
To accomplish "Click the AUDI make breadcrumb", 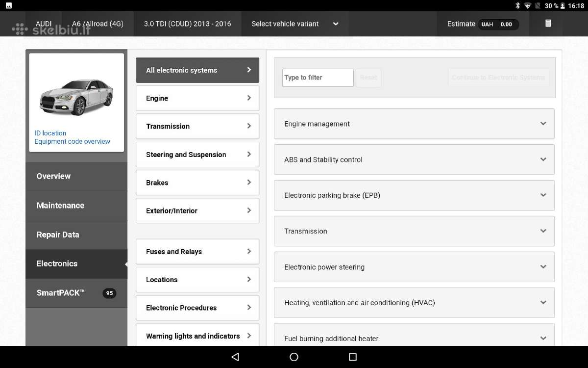I will [x=44, y=24].
